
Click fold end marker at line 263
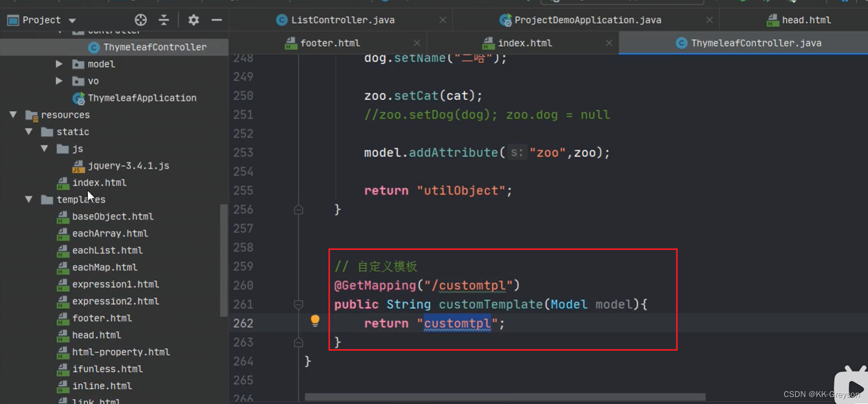pyautogui.click(x=299, y=342)
